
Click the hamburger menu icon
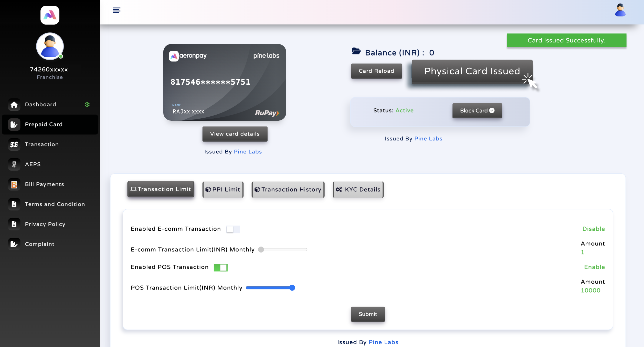(117, 10)
